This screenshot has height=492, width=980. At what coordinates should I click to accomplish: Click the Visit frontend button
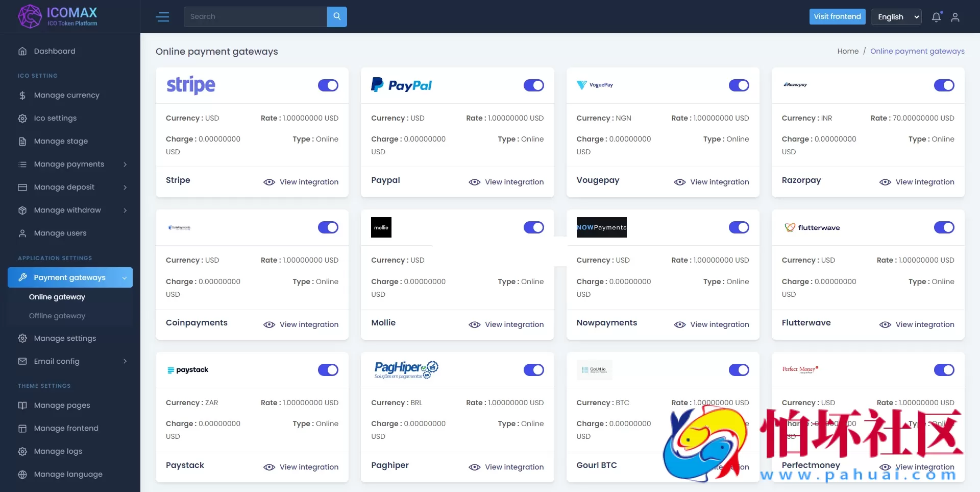(x=837, y=16)
